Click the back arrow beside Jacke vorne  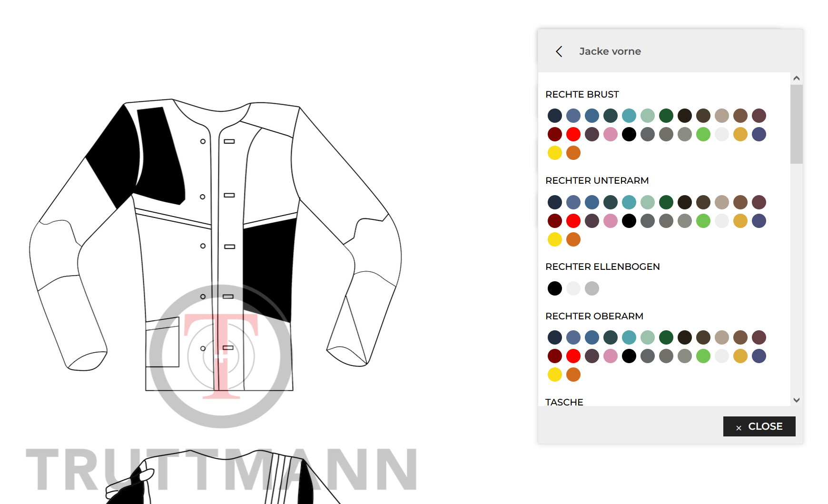tap(559, 51)
